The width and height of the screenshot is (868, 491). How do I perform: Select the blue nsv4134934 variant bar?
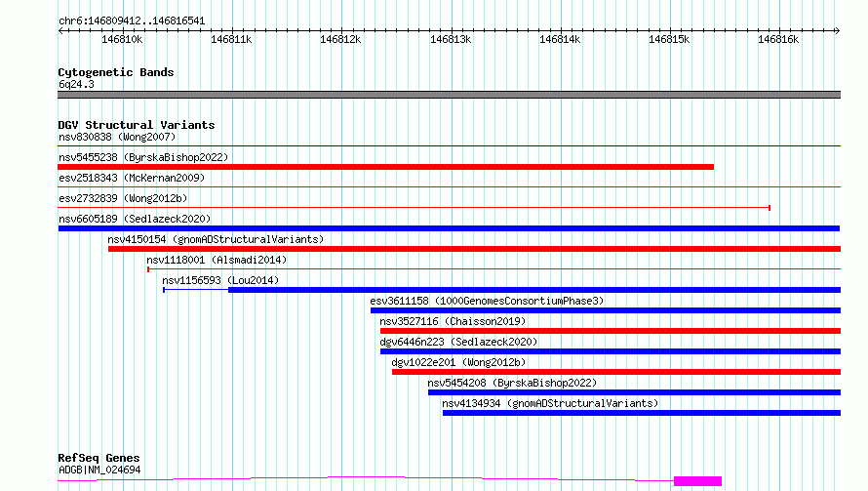click(x=642, y=413)
